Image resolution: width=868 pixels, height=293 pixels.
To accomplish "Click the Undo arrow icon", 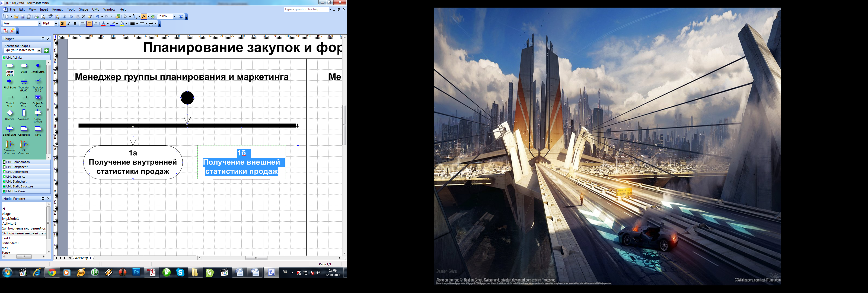I will point(98,17).
